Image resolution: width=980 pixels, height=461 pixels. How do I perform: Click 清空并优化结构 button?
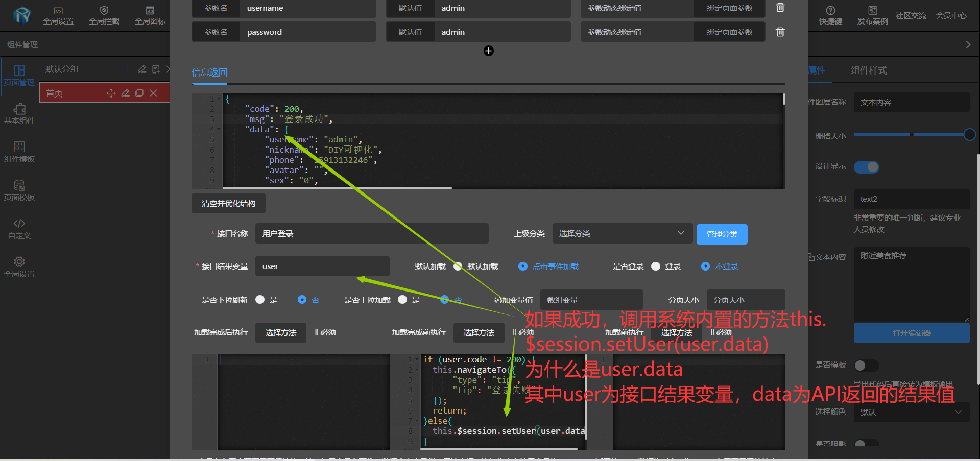pyautogui.click(x=228, y=203)
